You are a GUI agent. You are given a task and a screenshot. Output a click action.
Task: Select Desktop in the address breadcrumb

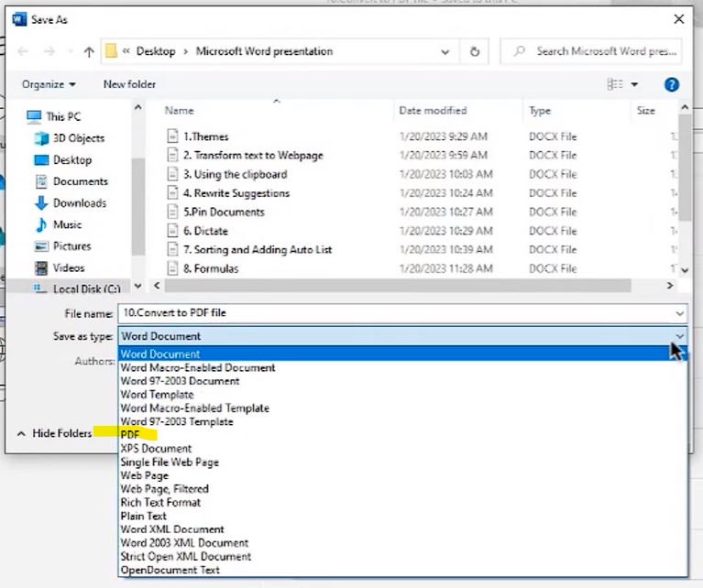(x=156, y=51)
